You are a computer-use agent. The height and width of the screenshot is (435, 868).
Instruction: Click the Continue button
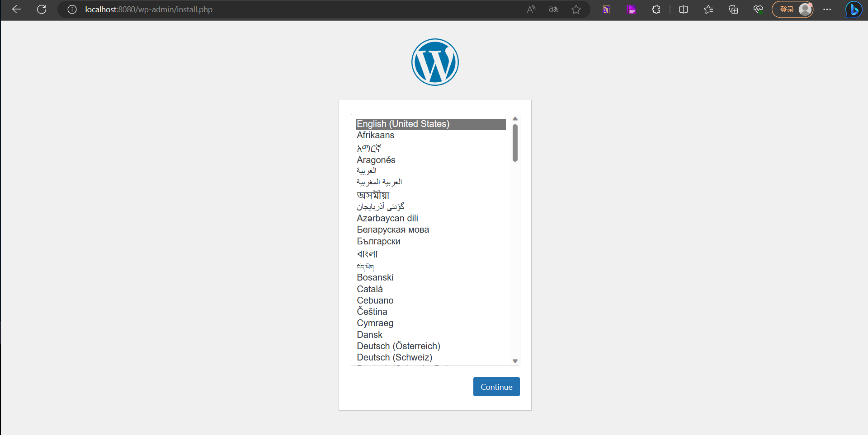[496, 387]
